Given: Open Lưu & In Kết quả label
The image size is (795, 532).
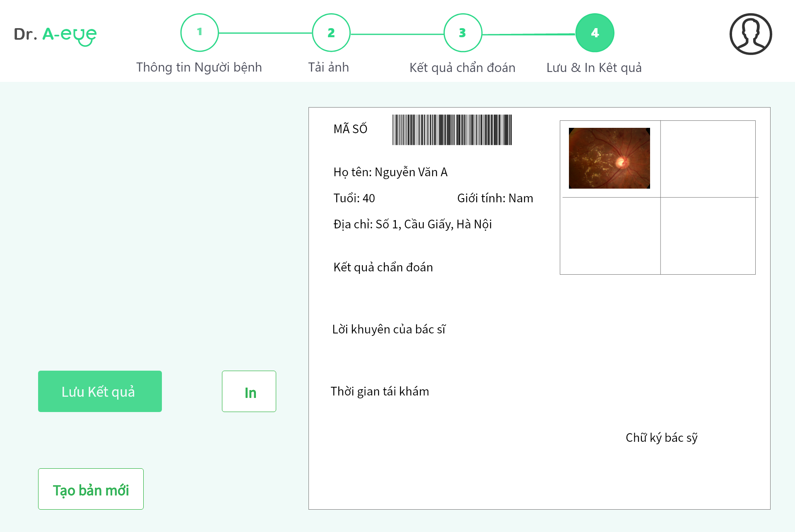Looking at the screenshot, I should pyautogui.click(x=594, y=67).
